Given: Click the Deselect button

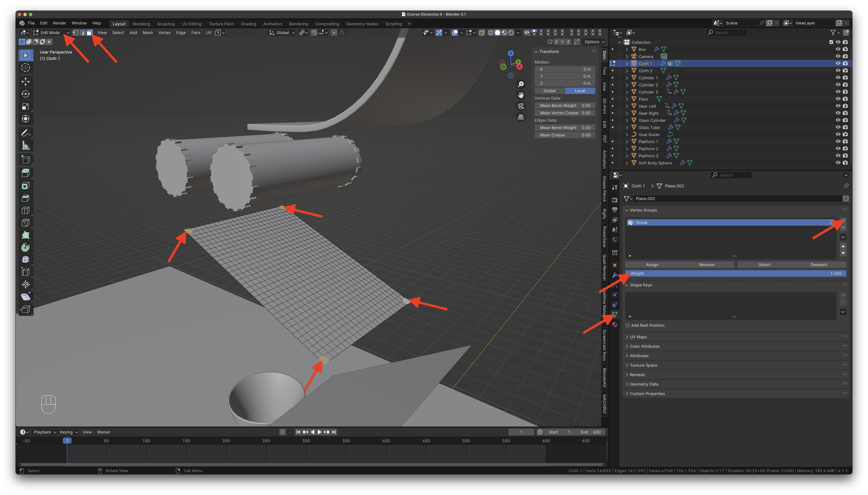Looking at the screenshot, I should 819,265.
